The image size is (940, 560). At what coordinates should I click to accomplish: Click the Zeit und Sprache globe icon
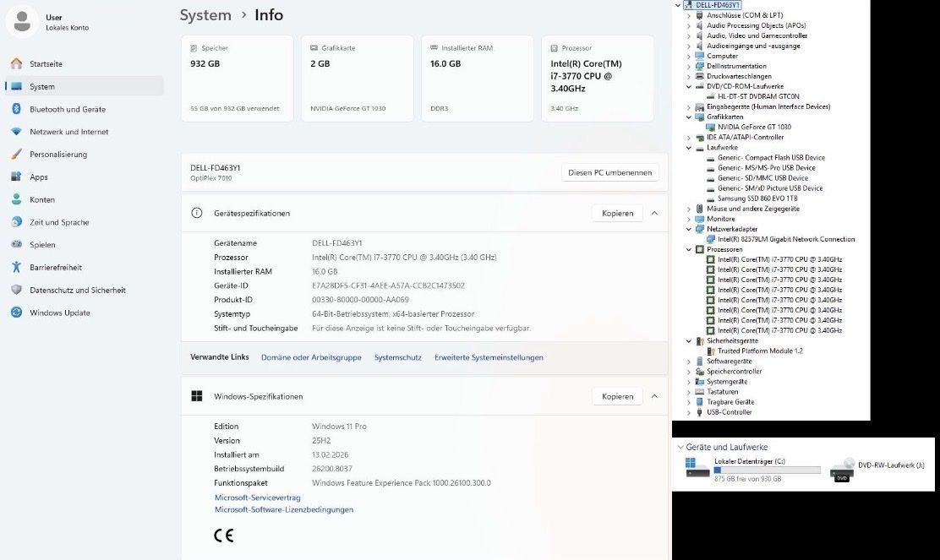[17, 222]
